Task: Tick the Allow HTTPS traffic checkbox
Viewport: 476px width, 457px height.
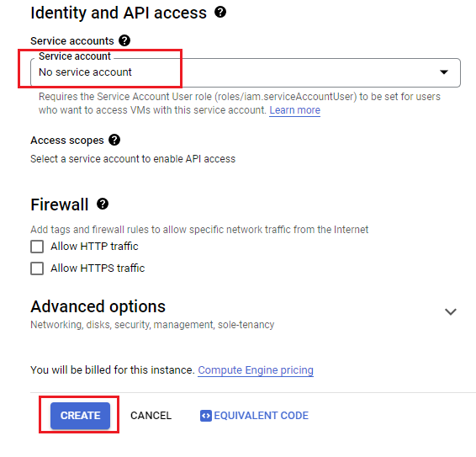Action: 37,268
